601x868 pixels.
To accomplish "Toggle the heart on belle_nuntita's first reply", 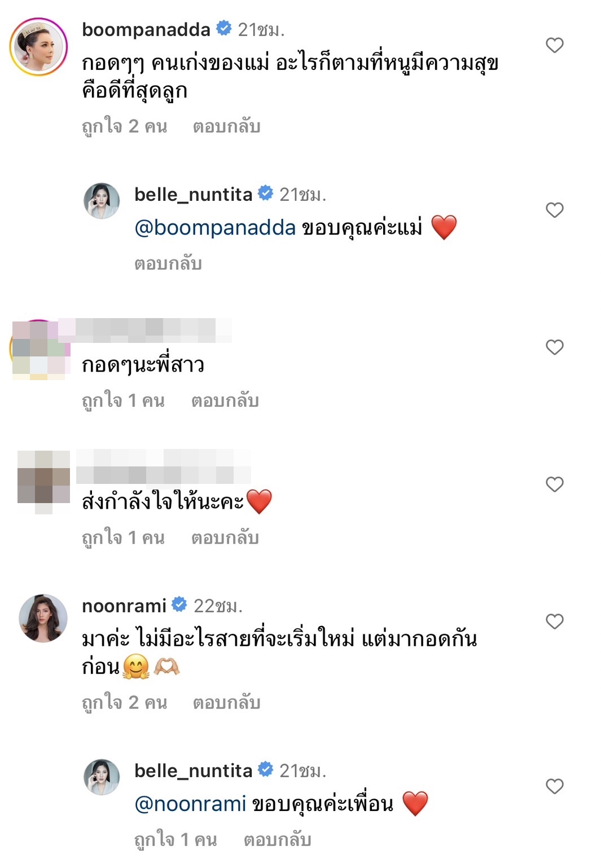I will pos(555,209).
